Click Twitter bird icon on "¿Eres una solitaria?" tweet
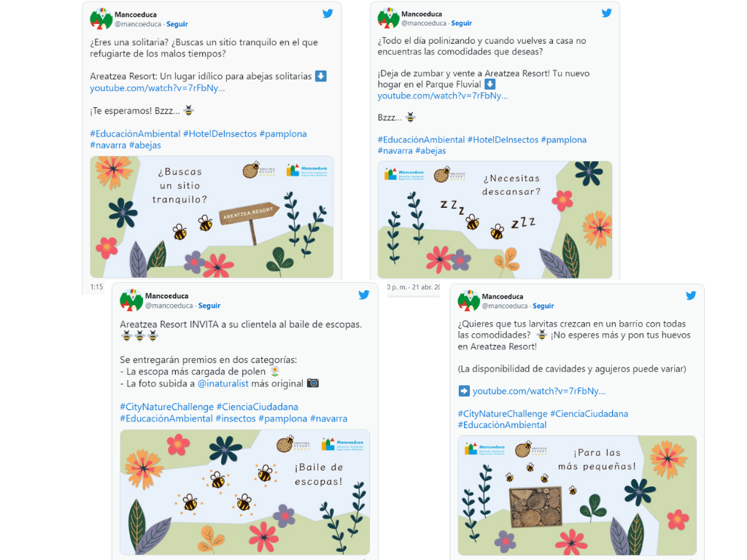The height and width of the screenshot is (560, 747). pyautogui.click(x=328, y=14)
